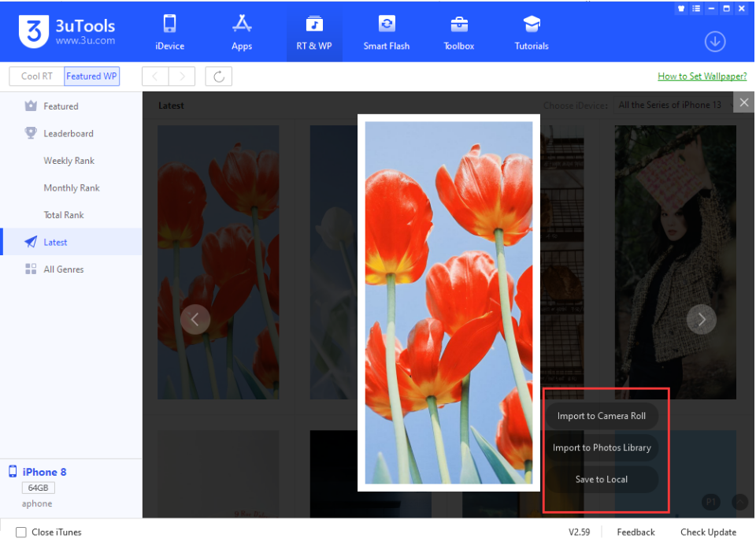Show previous wallpaper in preview
756x542 pixels.
point(195,319)
